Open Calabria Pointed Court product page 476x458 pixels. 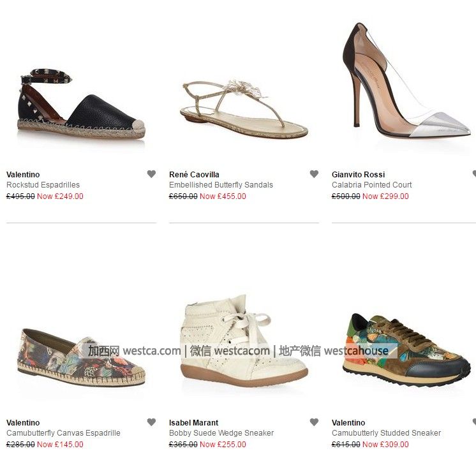coord(371,185)
